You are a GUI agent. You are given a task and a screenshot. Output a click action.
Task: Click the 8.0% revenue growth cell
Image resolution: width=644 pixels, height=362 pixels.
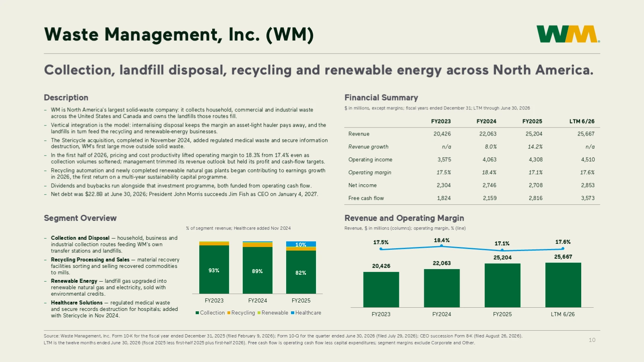point(491,147)
